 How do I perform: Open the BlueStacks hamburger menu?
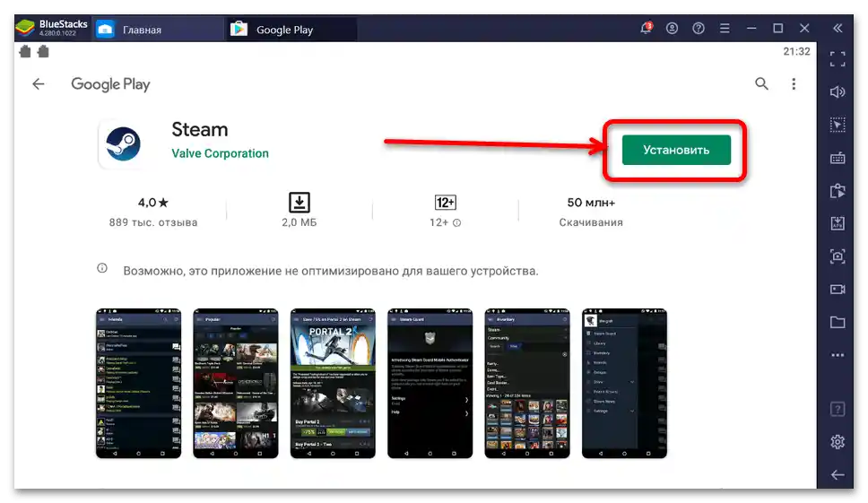point(725,28)
